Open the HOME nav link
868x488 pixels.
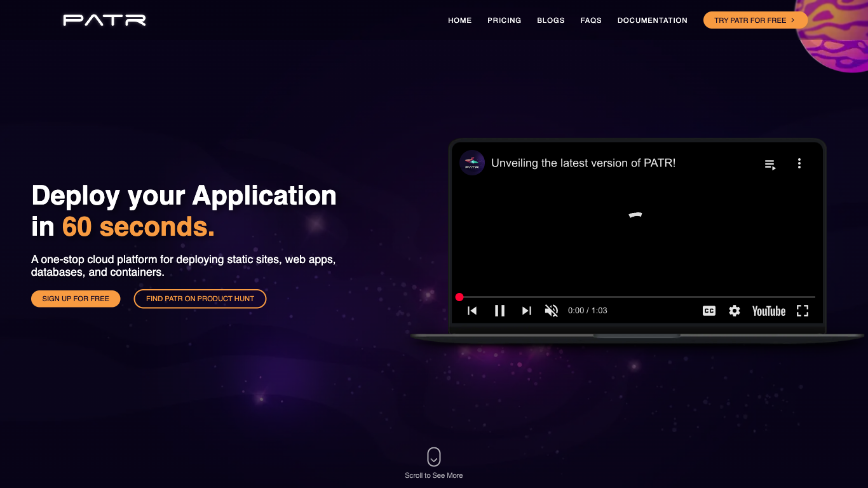click(x=460, y=20)
